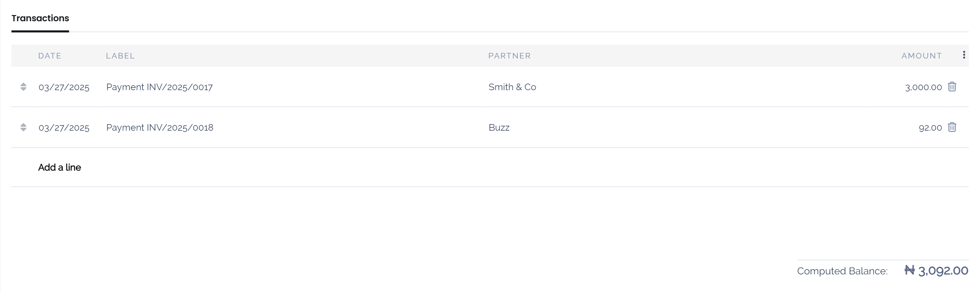Click drag handle of INV/2025/0017 row

click(23, 87)
